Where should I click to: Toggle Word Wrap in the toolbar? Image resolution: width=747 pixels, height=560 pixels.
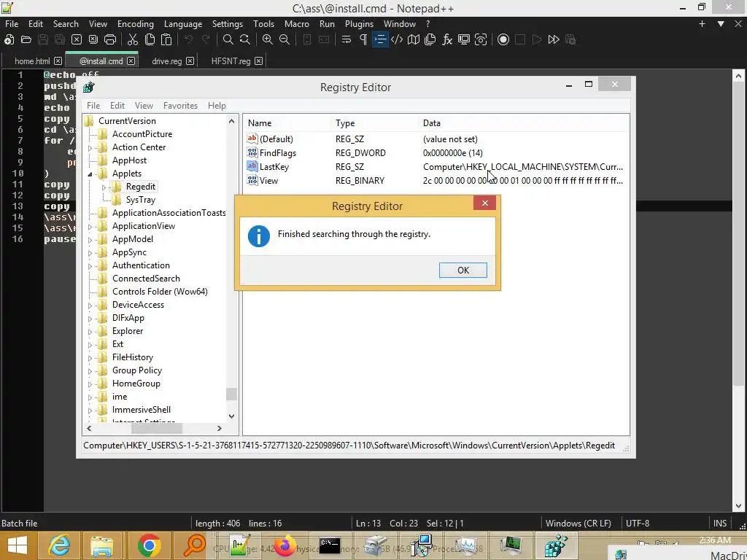pos(347,39)
